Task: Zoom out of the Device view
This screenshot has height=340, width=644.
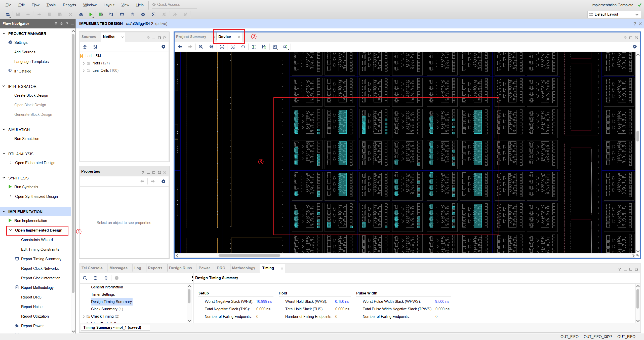Action: pos(211,47)
